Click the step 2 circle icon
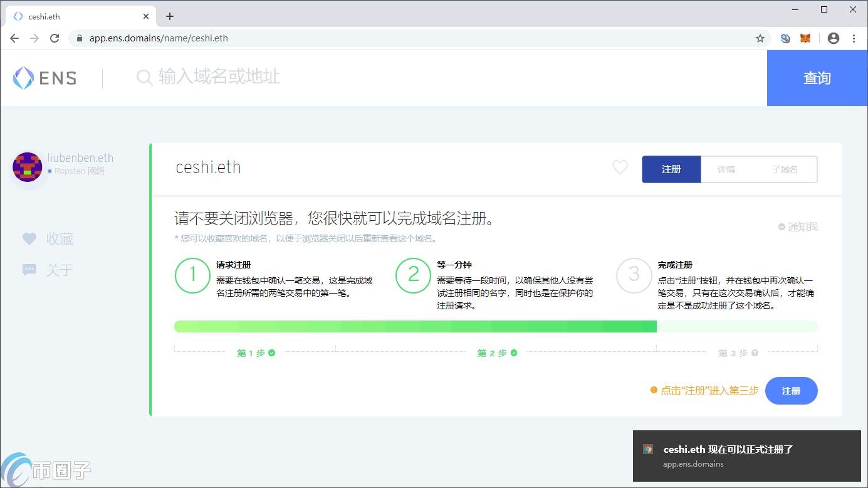This screenshot has width=868, height=488. [x=413, y=275]
